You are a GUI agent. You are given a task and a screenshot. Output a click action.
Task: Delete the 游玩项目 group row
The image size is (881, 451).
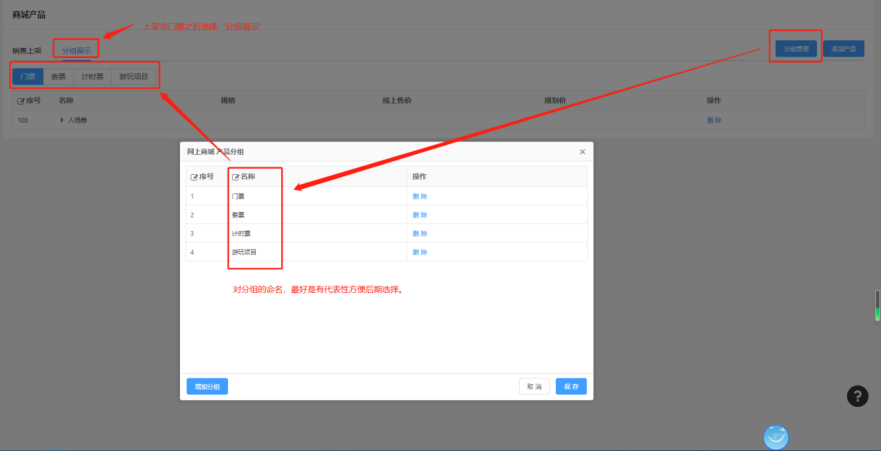[x=420, y=252]
